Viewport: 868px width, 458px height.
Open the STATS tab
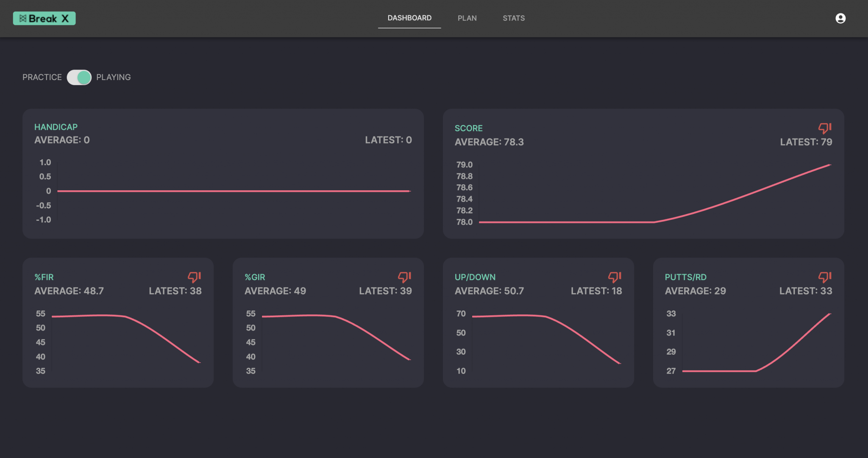513,18
